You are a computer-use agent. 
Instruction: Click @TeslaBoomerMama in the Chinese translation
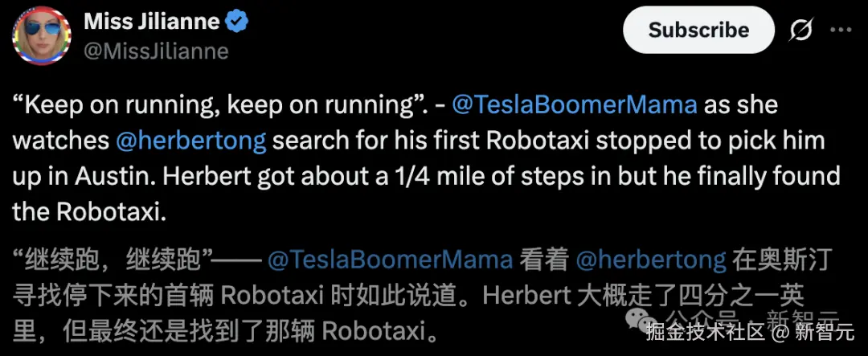[390, 260]
